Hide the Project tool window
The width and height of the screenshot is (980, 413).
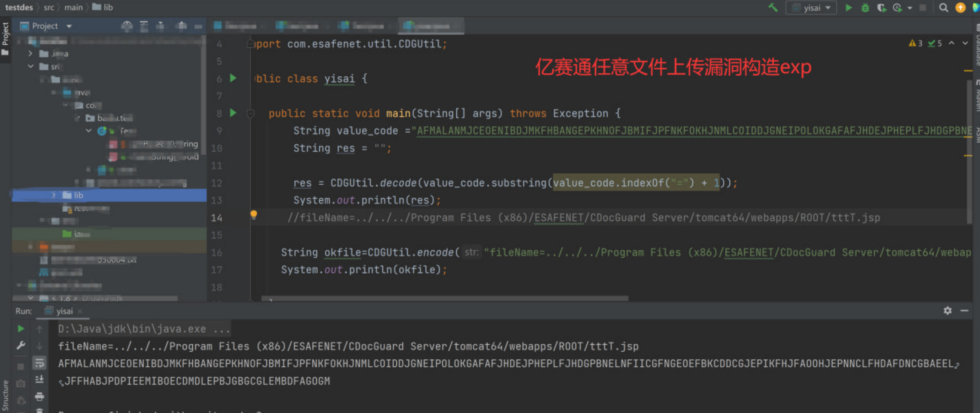198,26
